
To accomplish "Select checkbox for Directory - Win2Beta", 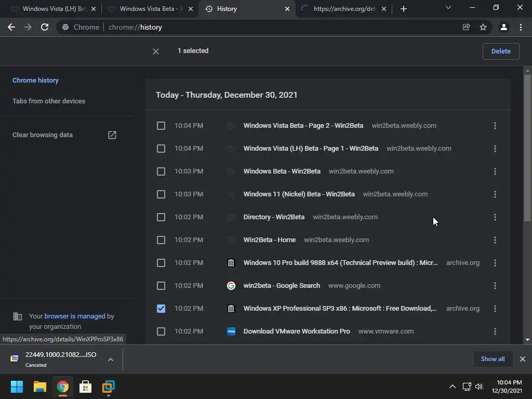I will pyautogui.click(x=161, y=217).
